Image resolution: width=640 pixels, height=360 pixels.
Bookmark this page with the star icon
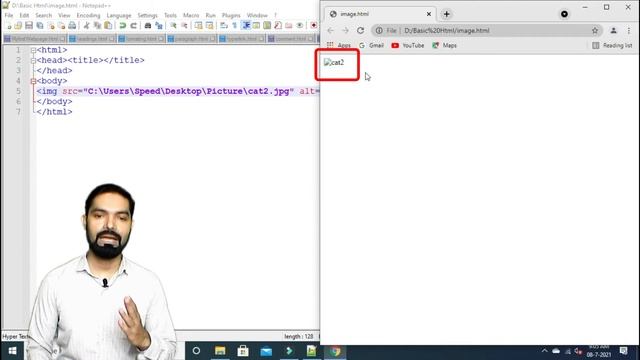595,31
